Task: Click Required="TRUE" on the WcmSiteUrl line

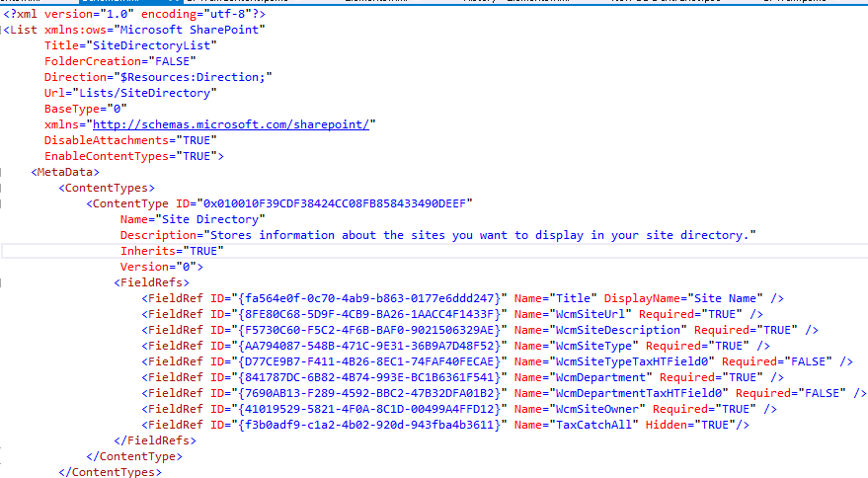Action: pos(691,314)
